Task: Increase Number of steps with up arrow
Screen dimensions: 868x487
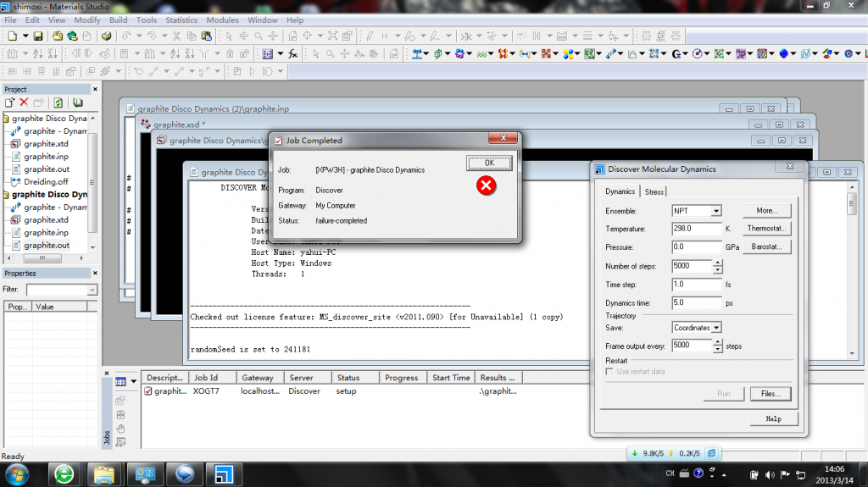Action: [718, 263]
